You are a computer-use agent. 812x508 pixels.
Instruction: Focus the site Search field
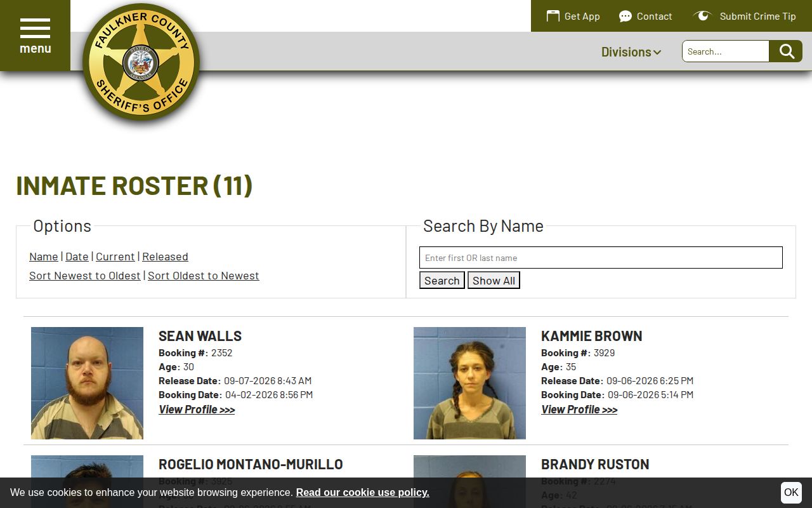tap(726, 51)
